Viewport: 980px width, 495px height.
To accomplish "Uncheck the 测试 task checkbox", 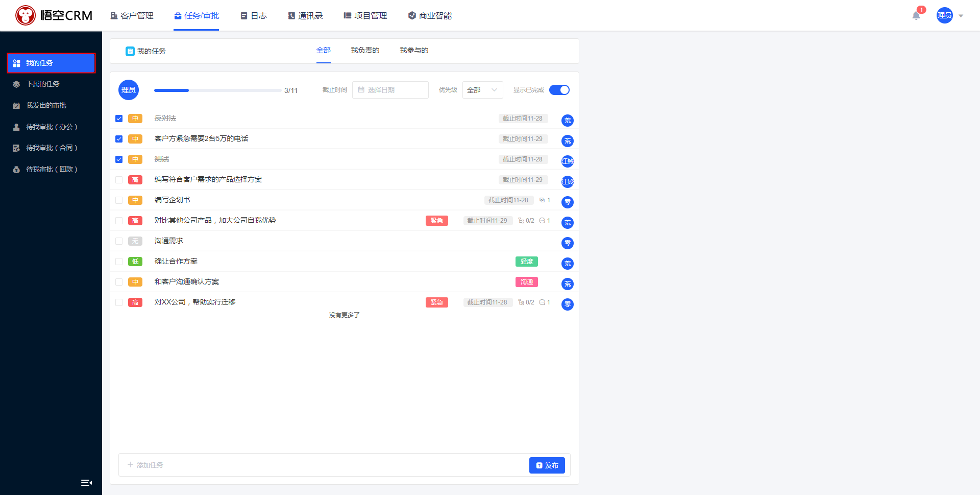I will click(x=119, y=159).
